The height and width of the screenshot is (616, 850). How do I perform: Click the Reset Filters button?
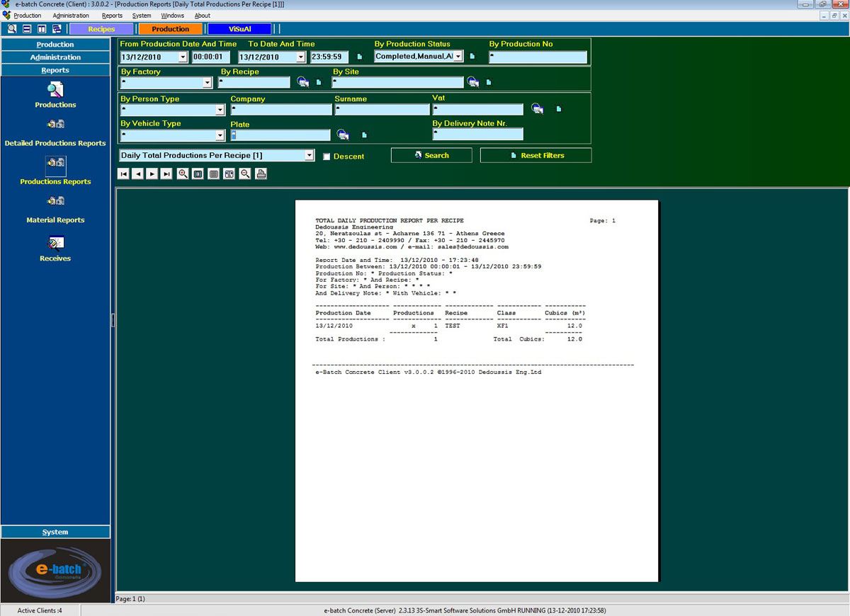click(x=535, y=155)
